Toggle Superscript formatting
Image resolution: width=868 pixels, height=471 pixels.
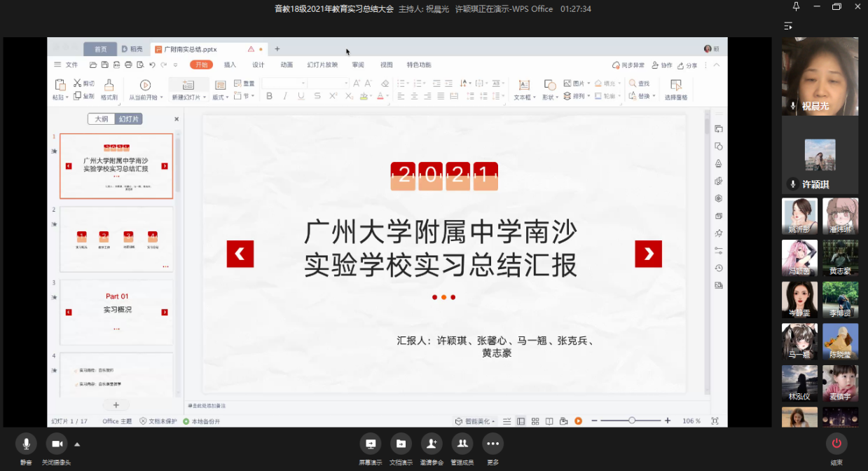tap(333, 96)
